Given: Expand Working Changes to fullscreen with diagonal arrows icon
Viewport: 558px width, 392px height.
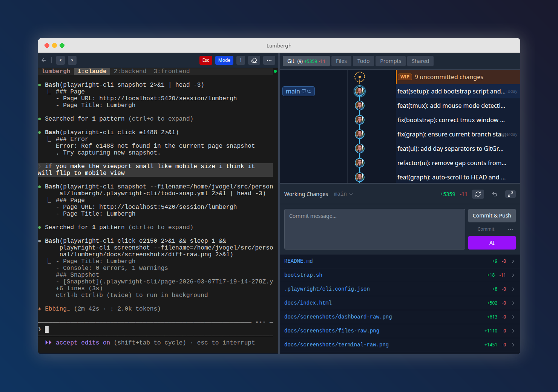Looking at the screenshot, I should (510, 194).
